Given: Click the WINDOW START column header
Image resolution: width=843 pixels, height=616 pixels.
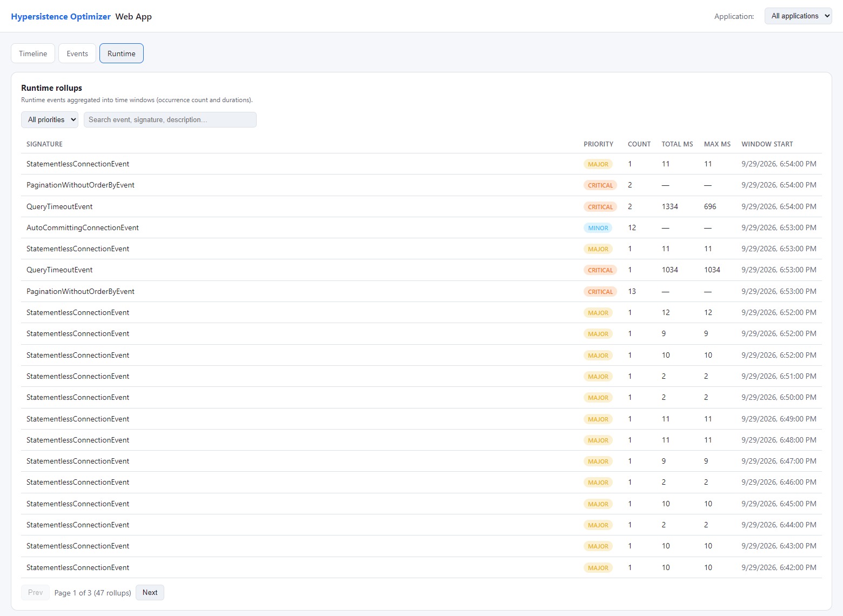Looking at the screenshot, I should coord(767,144).
